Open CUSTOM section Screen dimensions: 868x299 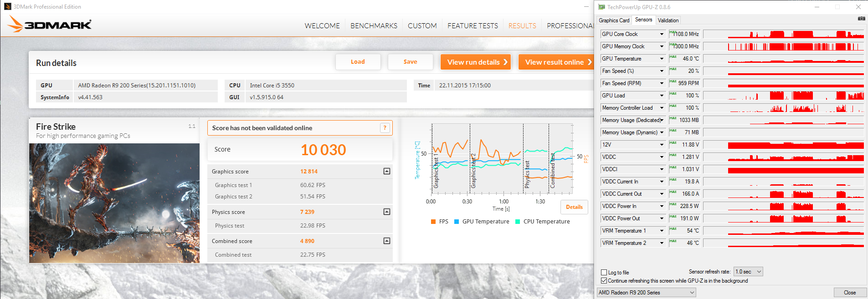click(422, 26)
